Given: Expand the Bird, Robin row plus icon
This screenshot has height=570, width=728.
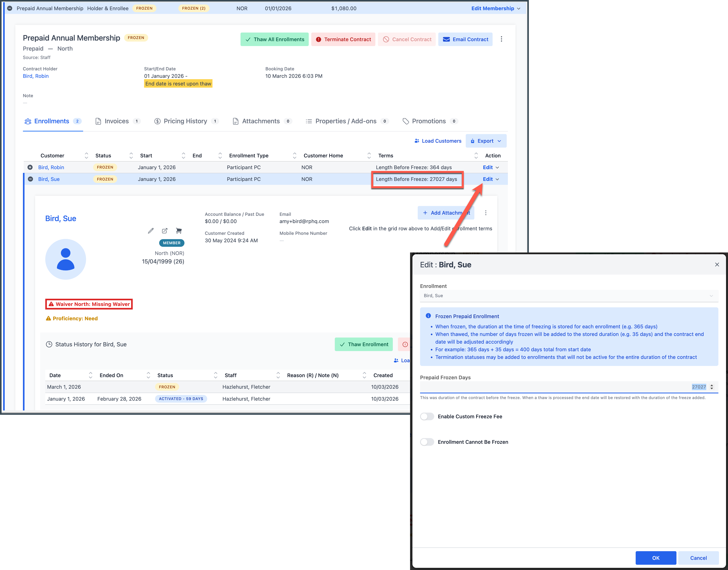Looking at the screenshot, I should pyautogui.click(x=30, y=167).
